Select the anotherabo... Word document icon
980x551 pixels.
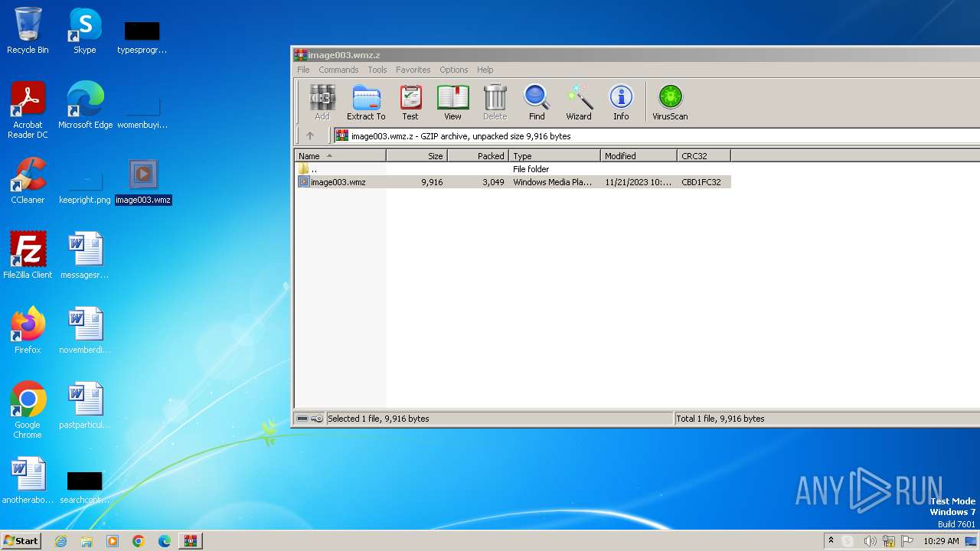(28, 481)
